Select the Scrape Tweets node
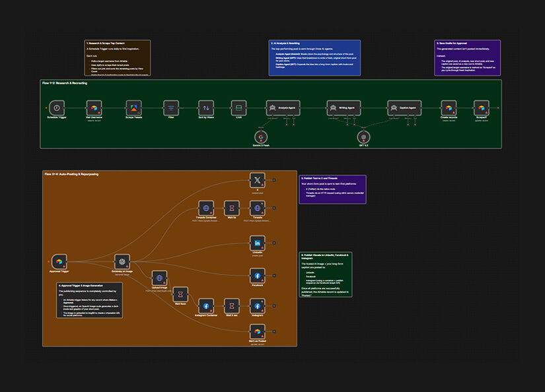The height and width of the screenshot is (392, 545). coord(134,108)
